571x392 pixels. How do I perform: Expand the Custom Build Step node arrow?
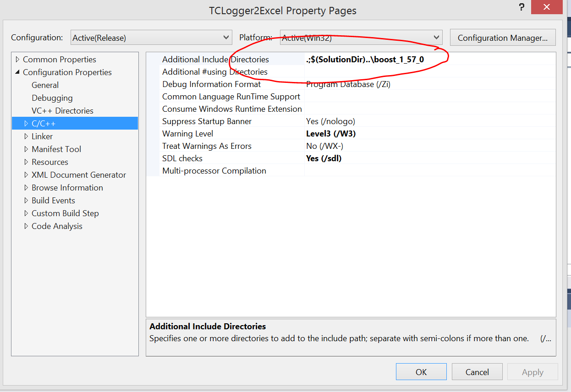(26, 213)
